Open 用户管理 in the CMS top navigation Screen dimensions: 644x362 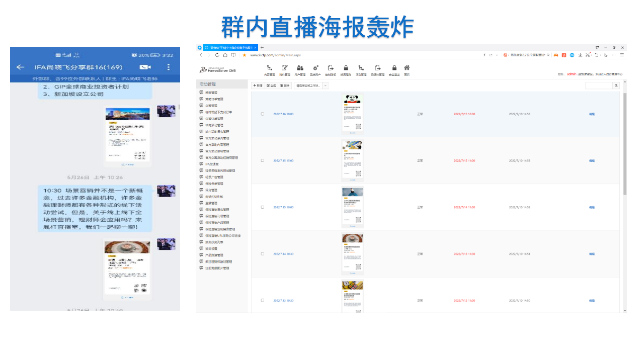tap(300, 70)
